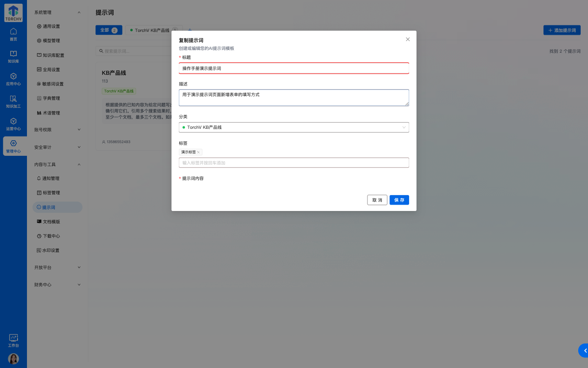Focus the 输入标签并按回车添加 tag input

[294, 162]
